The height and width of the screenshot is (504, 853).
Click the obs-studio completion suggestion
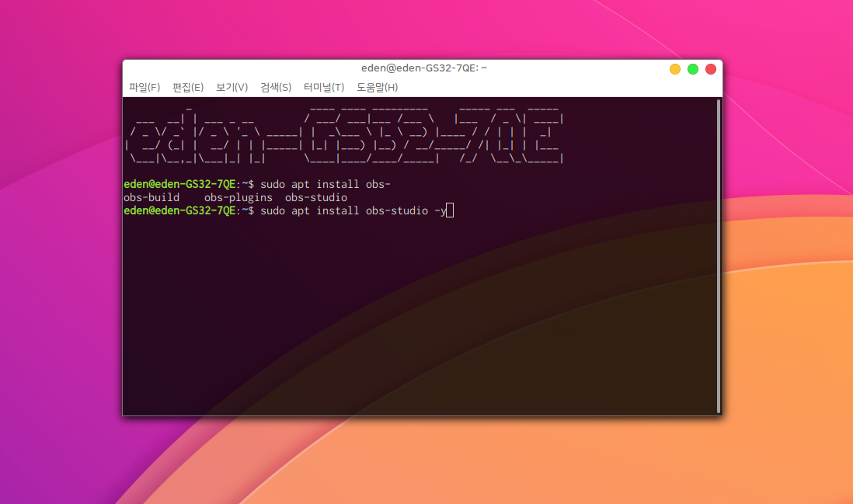(316, 197)
